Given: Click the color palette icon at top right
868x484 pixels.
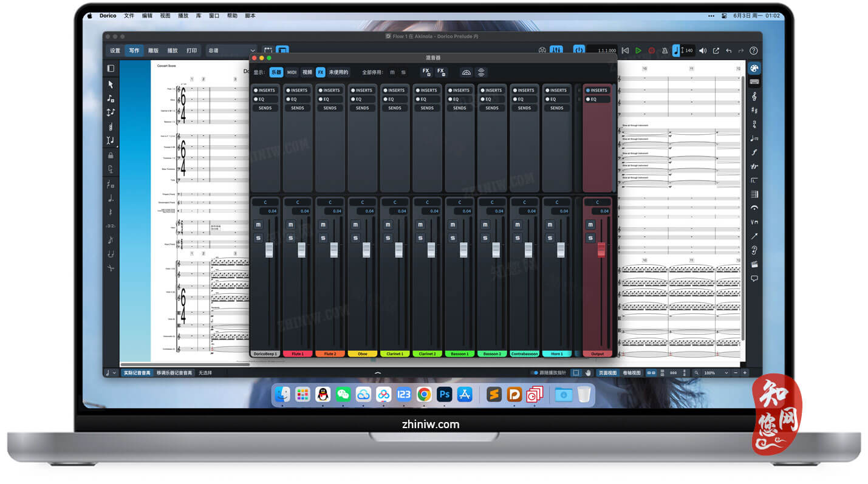Looking at the screenshot, I should 754,68.
